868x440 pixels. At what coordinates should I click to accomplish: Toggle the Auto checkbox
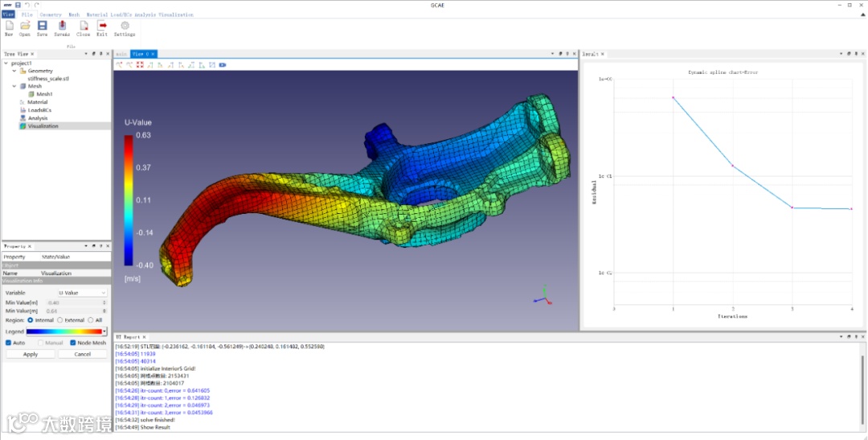tap(8, 343)
